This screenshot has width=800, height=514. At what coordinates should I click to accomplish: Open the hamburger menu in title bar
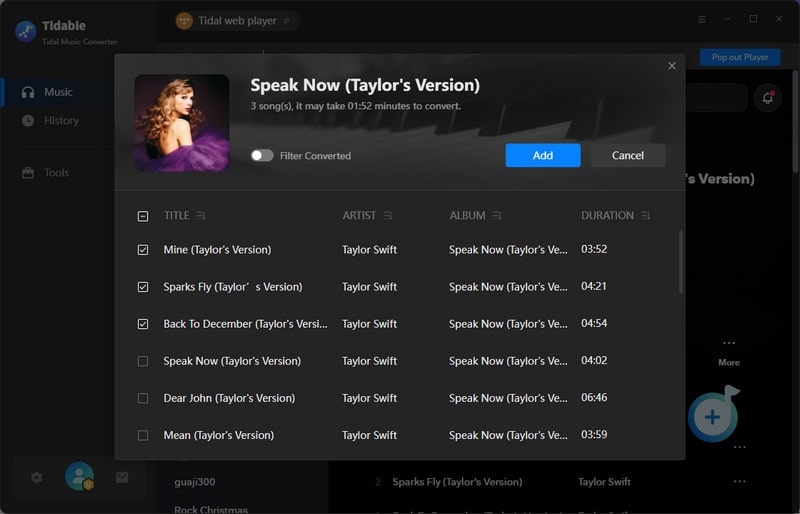tap(702, 19)
